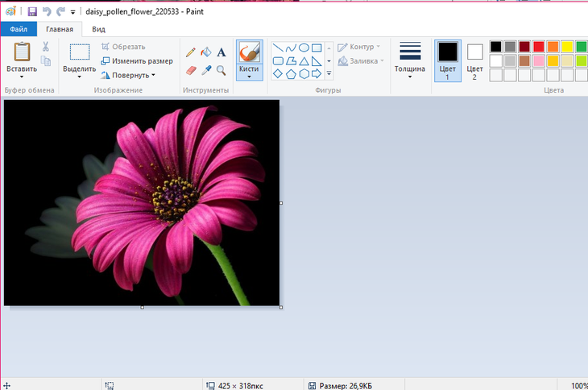Switch to the Вид tab
Screen dimensions: 588x390
pyautogui.click(x=98, y=29)
